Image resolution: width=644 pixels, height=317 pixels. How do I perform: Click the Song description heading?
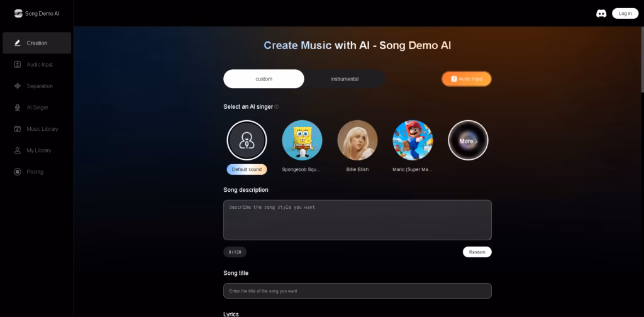click(246, 190)
